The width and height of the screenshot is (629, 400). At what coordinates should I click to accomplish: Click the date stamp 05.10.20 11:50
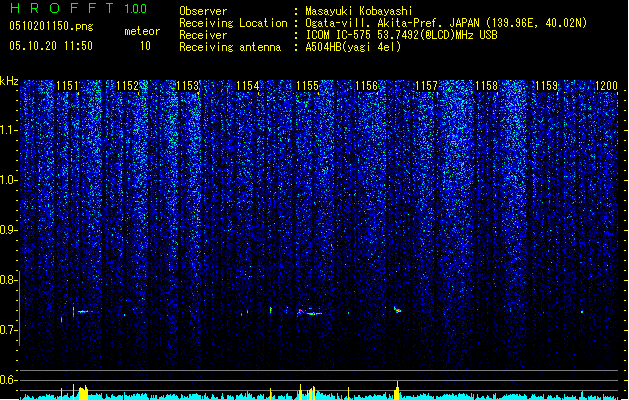(51, 46)
